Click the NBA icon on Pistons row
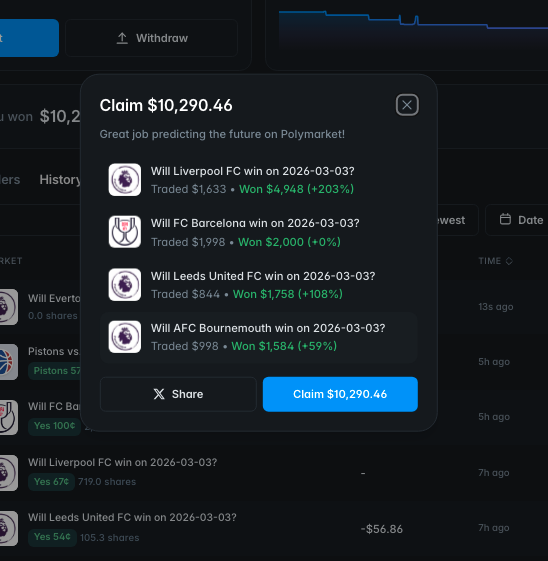This screenshot has width=548, height=561. point(8,362)
